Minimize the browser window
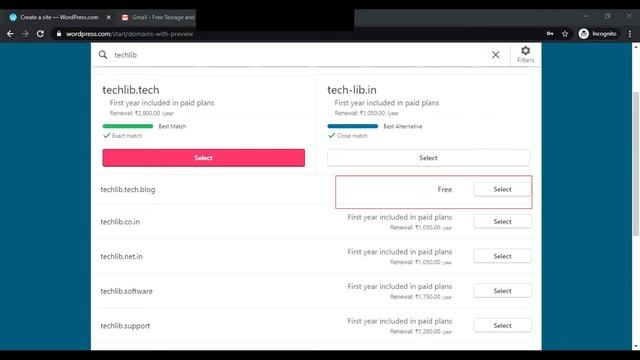640x360 pixels. [586, 16]
